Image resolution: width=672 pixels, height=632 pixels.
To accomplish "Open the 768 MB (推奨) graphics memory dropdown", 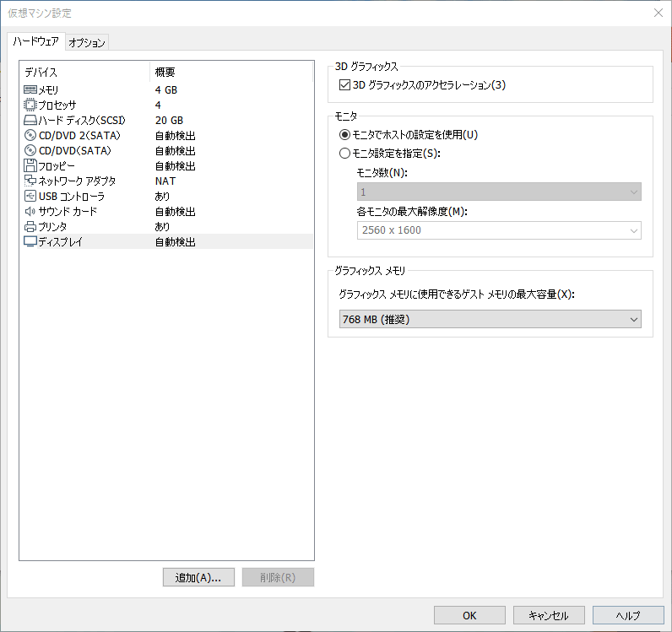I will pyautogui.click(x=490, y=319).
